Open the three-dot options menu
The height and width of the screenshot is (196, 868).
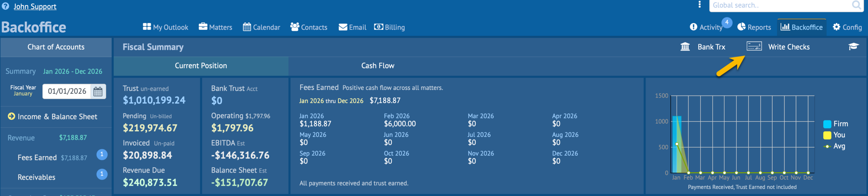click(x=699, y=4)
